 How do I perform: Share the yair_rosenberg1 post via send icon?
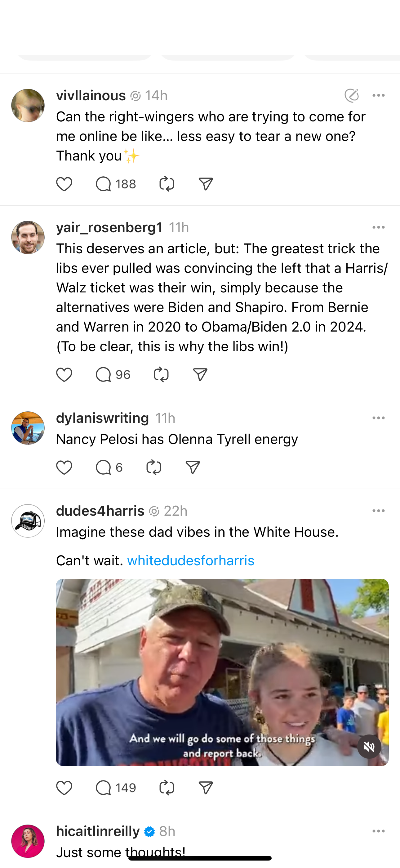click(x=200, y=375)
